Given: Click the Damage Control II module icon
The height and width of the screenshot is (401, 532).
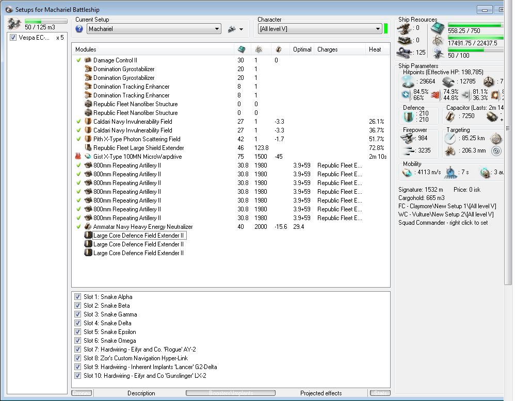Looking at the screenshot, I should (88, 60).
